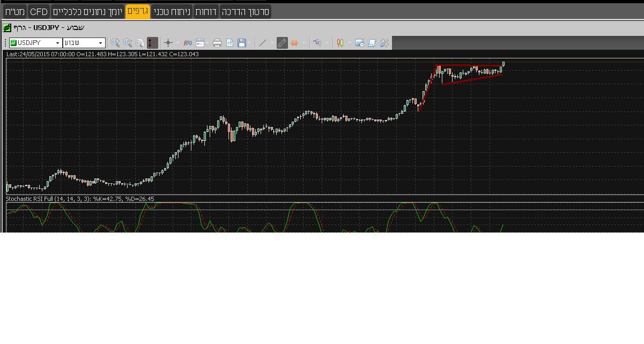644x344 pixels.
Task: Click the green chart window icon
Action: coord(7,27)
